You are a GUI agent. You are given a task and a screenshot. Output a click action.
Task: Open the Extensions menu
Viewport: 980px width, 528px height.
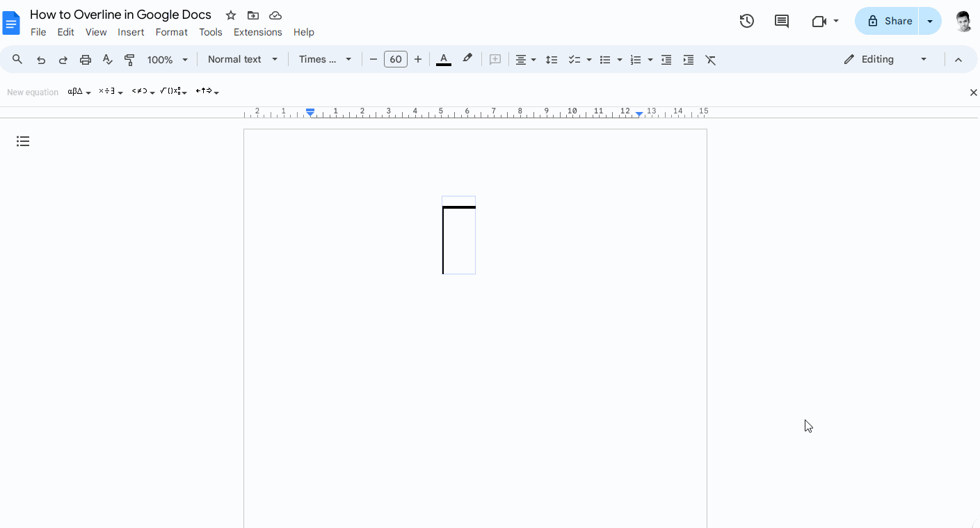click(257, 32)
